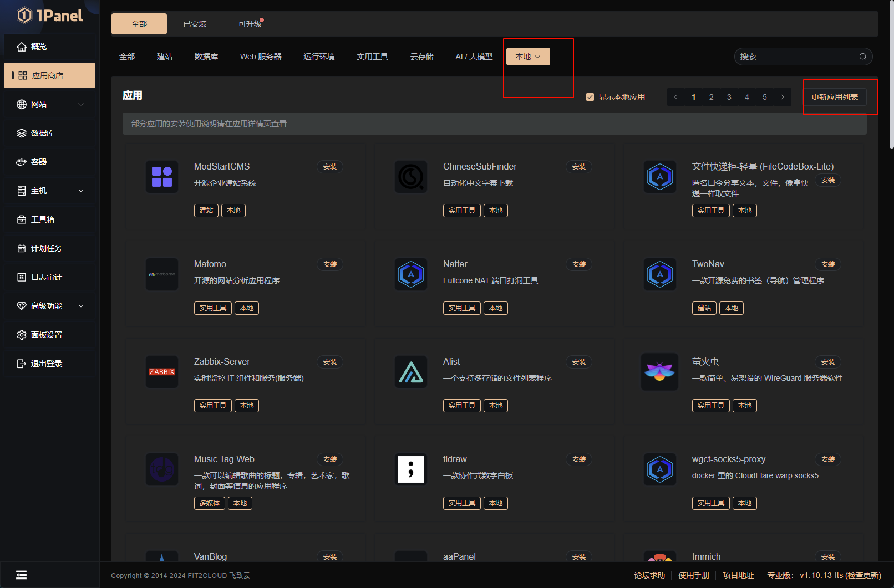The height and width of the screenshot is (588, 894).
Task: Switch to the 可升级 tab
Action: [250, 24]
